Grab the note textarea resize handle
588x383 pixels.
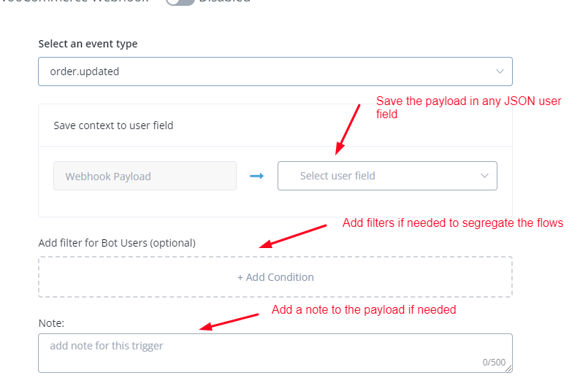point(508,368)
